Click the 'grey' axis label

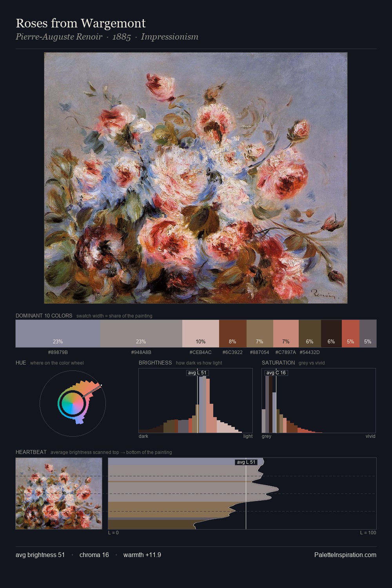point(267,436)
